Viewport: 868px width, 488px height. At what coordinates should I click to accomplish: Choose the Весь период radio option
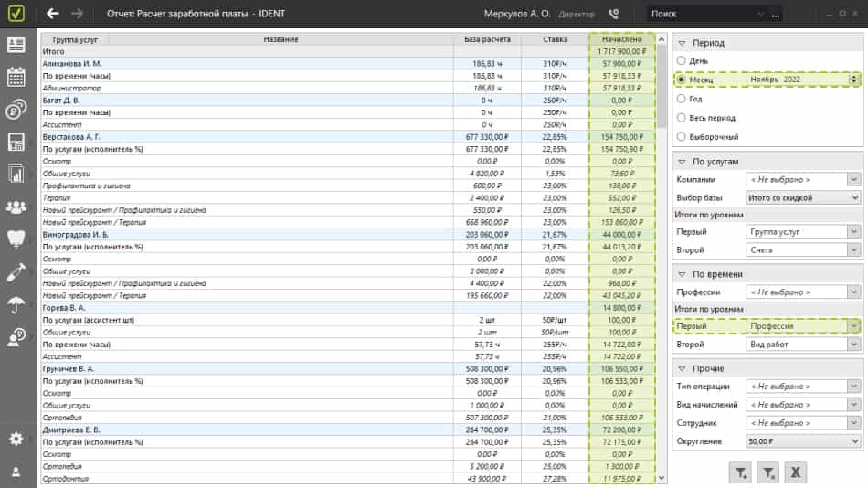pos(682,118)
